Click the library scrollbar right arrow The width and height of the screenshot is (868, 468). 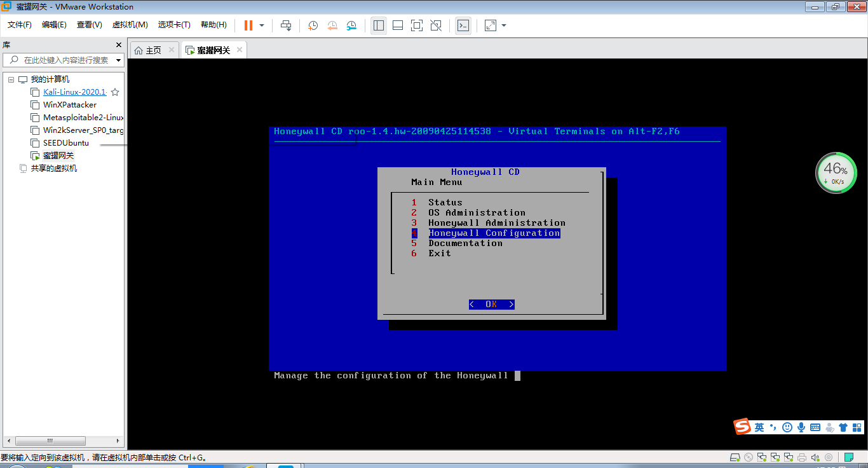pos(118,441)
